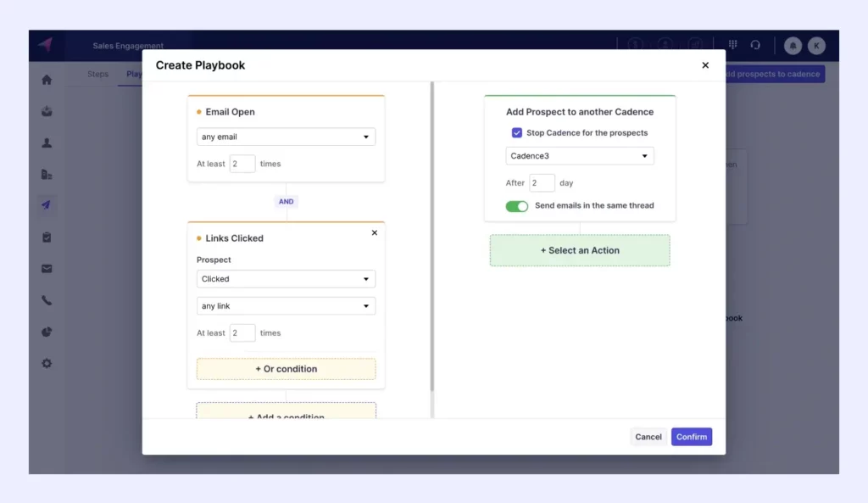Add an Or condition under Links Clicked
This screenshot has height=503, width=868.
coord(286,368)
